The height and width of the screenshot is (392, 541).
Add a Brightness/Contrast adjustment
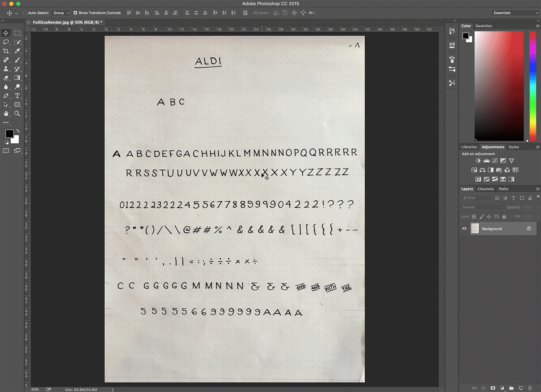point(478,161)
